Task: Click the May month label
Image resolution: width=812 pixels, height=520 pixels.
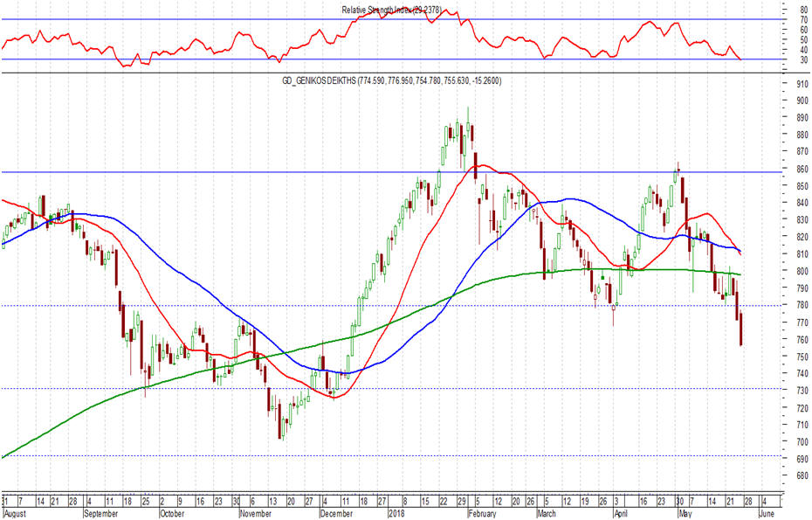Action: (x=685, y=513)
